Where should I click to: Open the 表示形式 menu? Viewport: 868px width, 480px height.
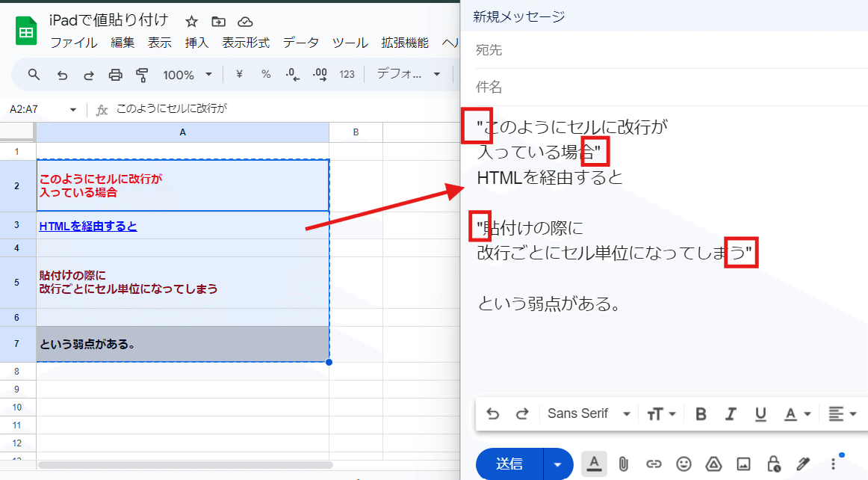(246, 43)
